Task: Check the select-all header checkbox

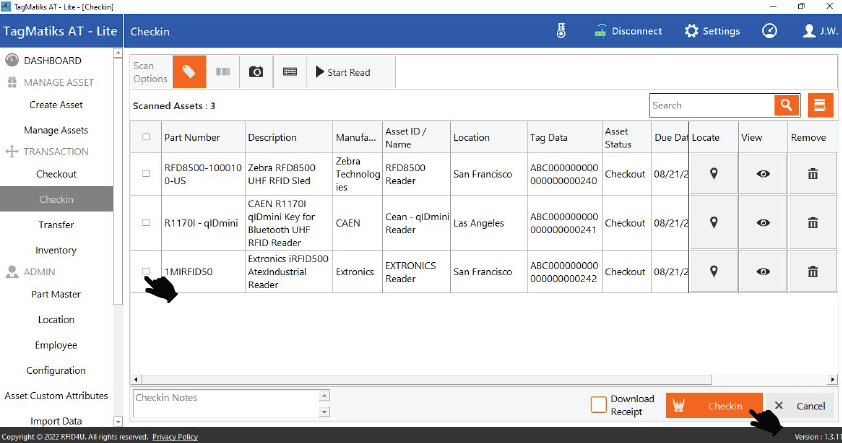Action: [x=146, y=137]
